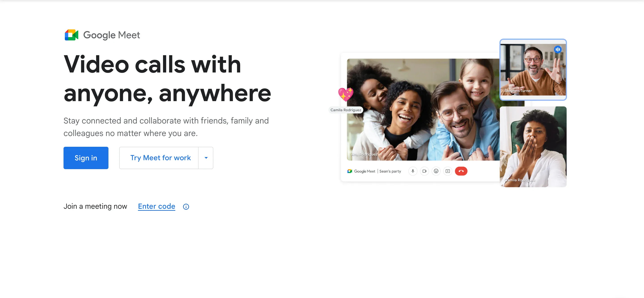
Task: Select Stephen Turner's video tile
Action: coord(533,70)
